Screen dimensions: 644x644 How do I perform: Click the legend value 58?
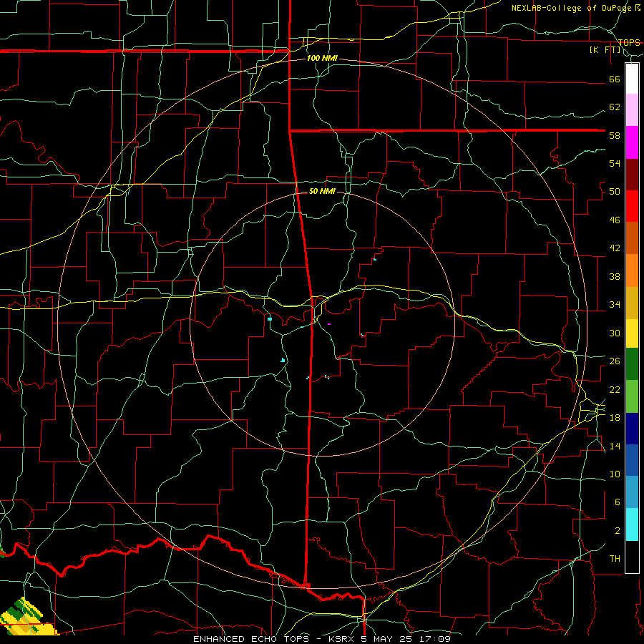click(615, 135)
